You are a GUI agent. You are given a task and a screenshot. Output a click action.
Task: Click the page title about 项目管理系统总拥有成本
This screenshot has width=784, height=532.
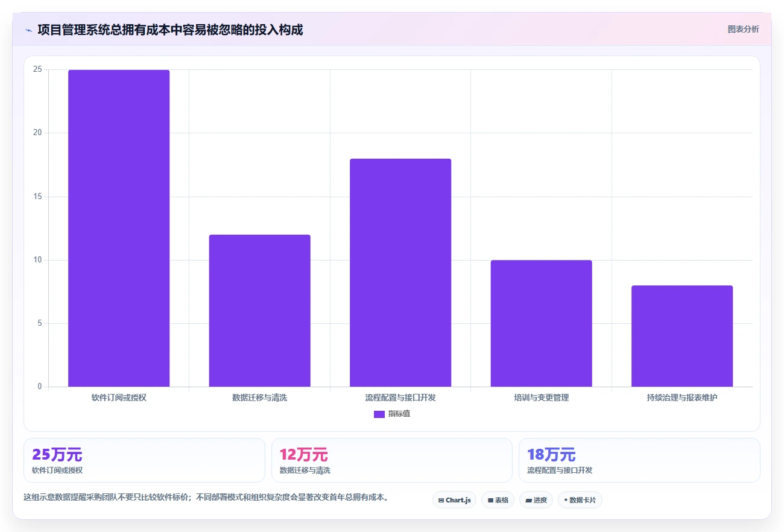click(x=170, y=30)
